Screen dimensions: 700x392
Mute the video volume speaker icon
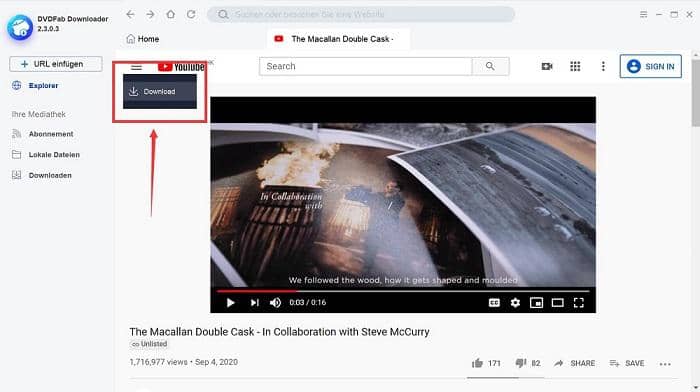coord(275,303)
